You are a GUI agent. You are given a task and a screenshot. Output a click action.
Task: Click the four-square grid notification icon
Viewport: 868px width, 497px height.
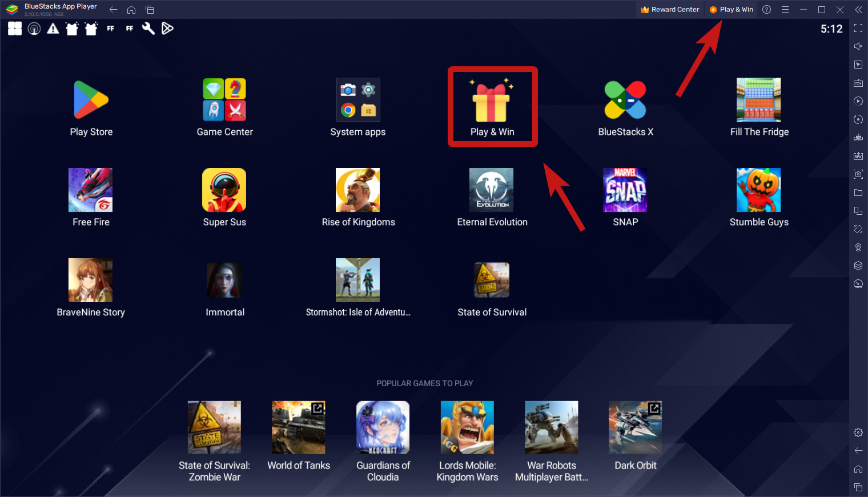(15, 29)
